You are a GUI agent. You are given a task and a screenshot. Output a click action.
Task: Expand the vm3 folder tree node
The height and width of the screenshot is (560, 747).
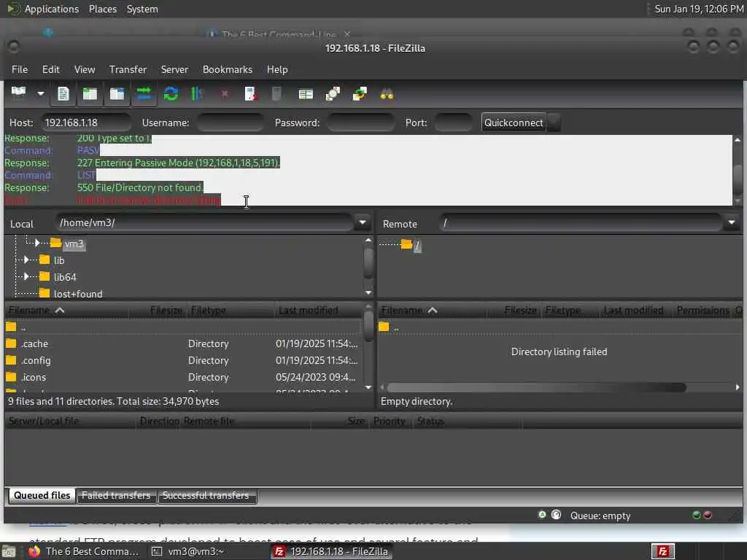[x=37, y=243]
